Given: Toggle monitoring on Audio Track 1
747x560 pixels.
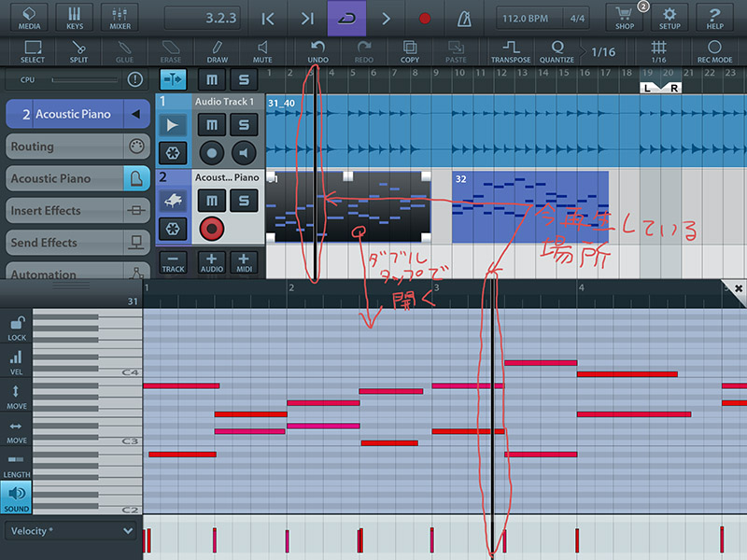Looking at the screenshot, I should [244, 153].
